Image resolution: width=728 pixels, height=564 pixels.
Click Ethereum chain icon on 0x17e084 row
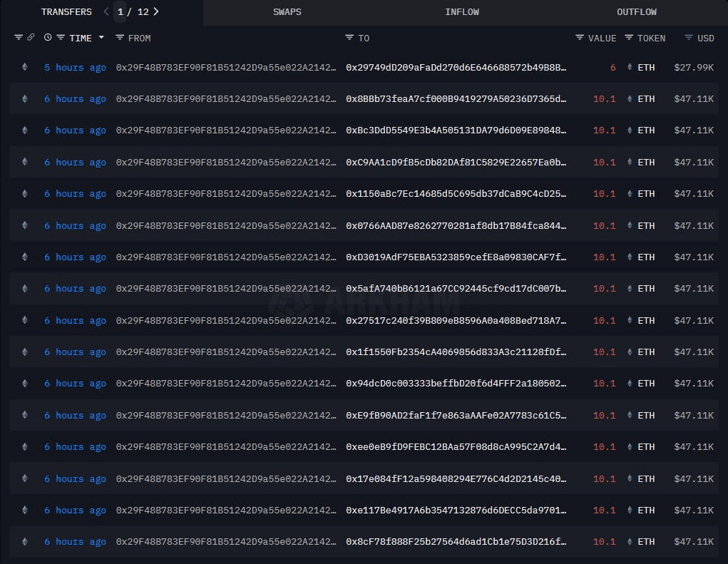[25, 478]
